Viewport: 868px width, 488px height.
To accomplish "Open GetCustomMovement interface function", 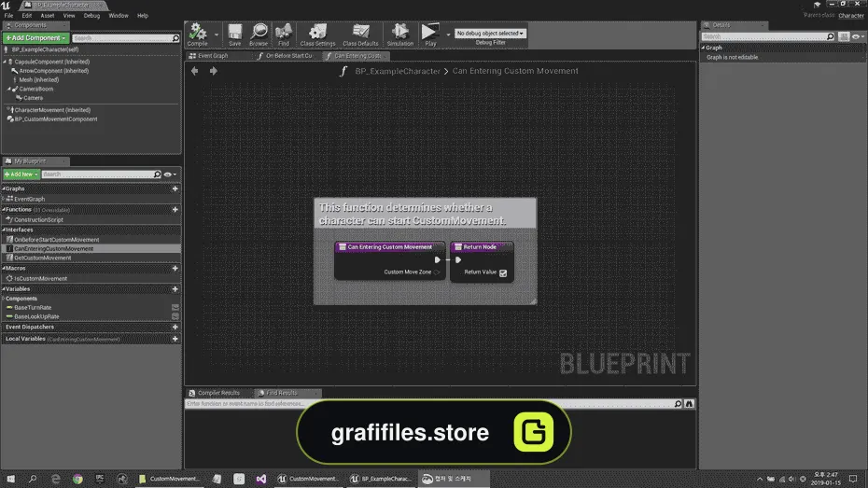I will coord(43,258).
